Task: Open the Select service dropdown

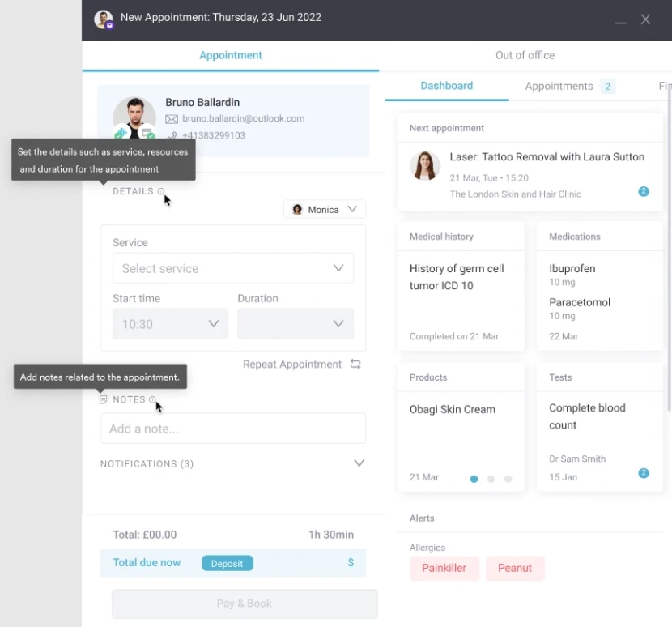Action: click(x=233, y=268)
